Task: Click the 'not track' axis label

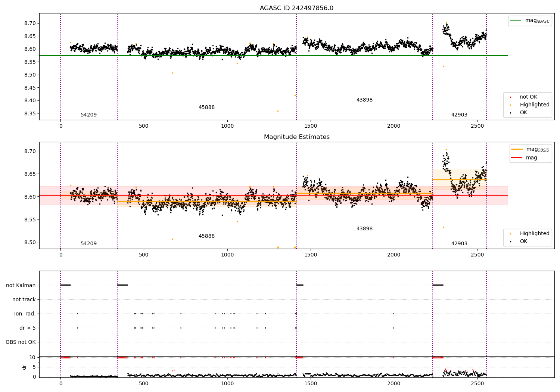Action: [x=24, y=299]
